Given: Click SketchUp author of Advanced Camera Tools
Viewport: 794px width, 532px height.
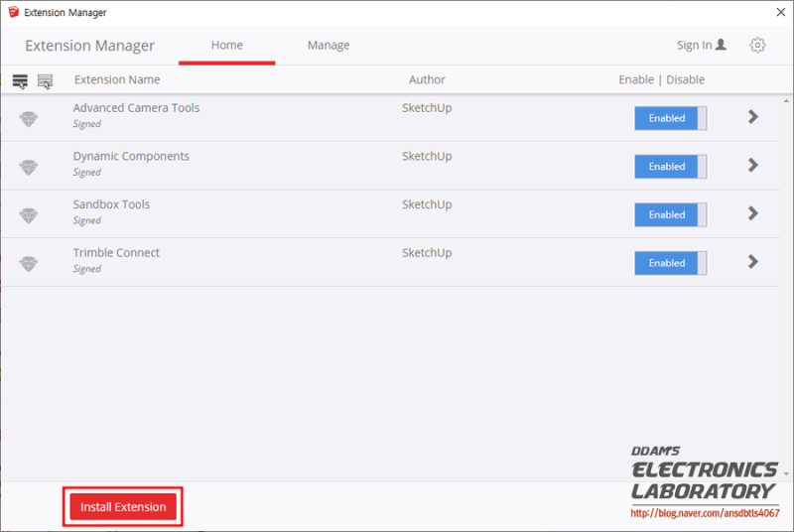Looking at the screenshot, I should tap(427, 108).
